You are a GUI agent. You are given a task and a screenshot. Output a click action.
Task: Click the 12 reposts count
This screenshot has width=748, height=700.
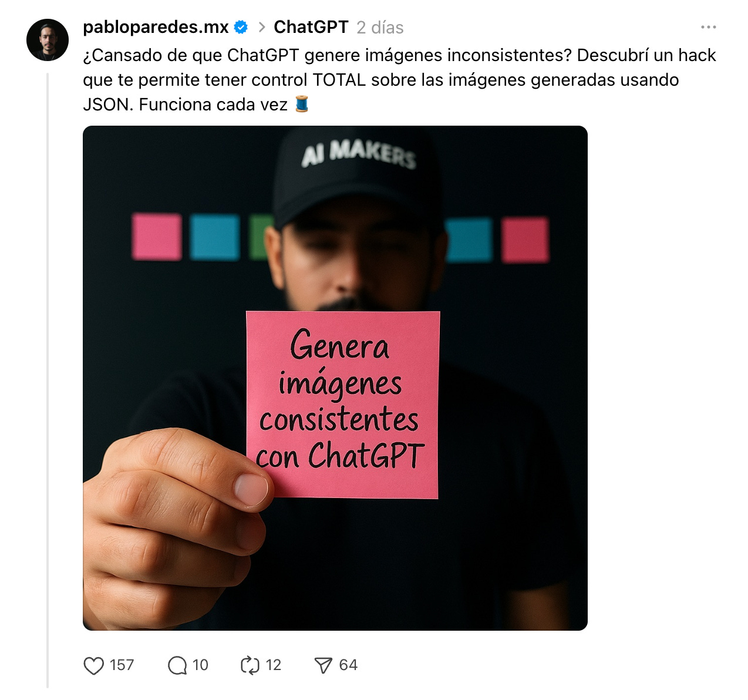point(273,665)
